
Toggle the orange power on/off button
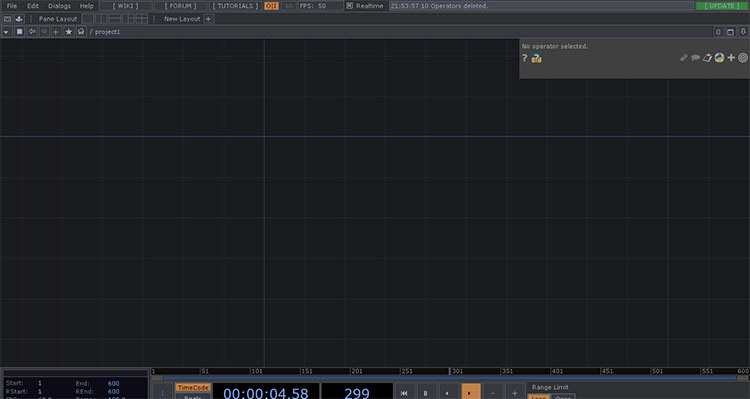click(271, 6)
